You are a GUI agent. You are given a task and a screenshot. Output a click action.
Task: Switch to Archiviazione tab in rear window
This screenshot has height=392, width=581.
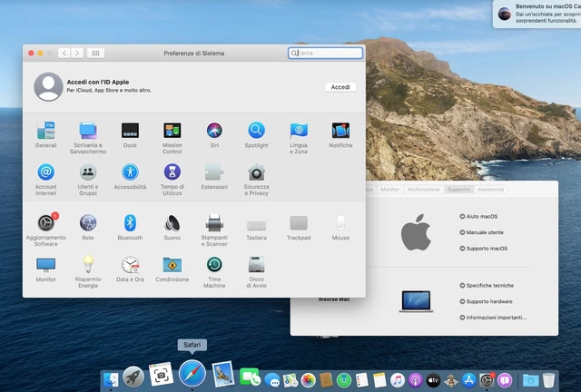[423, 190]
